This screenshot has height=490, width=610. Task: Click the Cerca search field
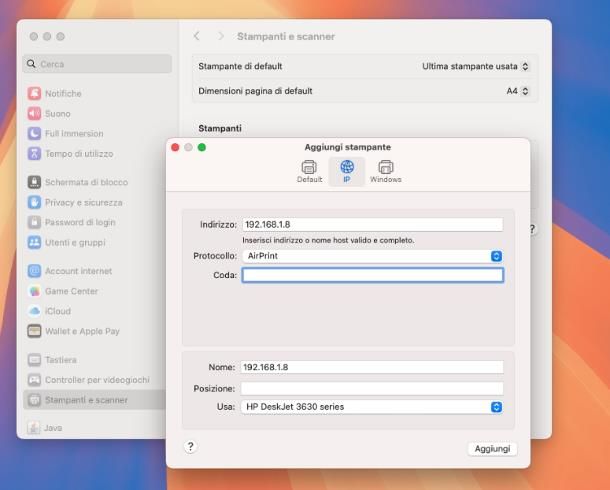tap(90, 64)
